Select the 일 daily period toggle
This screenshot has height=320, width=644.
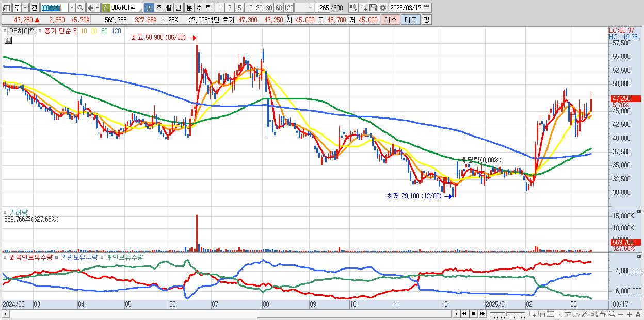tap(149, 8)
